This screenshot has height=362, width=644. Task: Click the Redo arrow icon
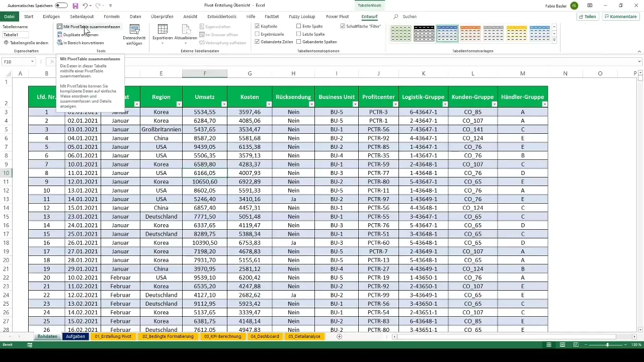(98, 6)
